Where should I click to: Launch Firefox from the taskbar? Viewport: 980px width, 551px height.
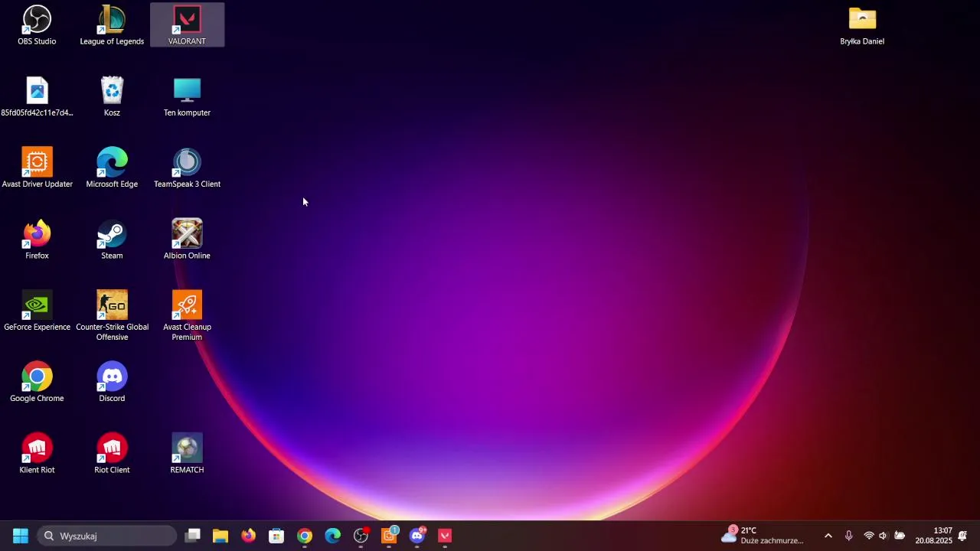click(x=249, y=536)
